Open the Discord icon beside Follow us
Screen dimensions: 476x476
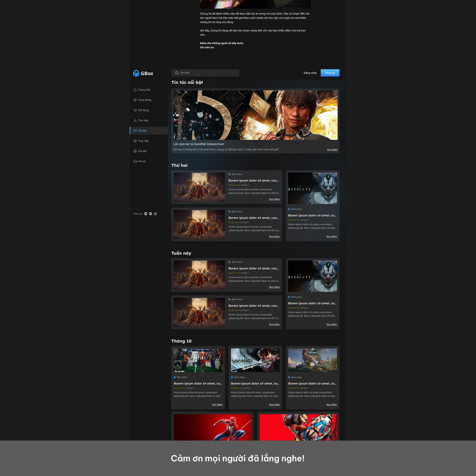click(146, 214)
